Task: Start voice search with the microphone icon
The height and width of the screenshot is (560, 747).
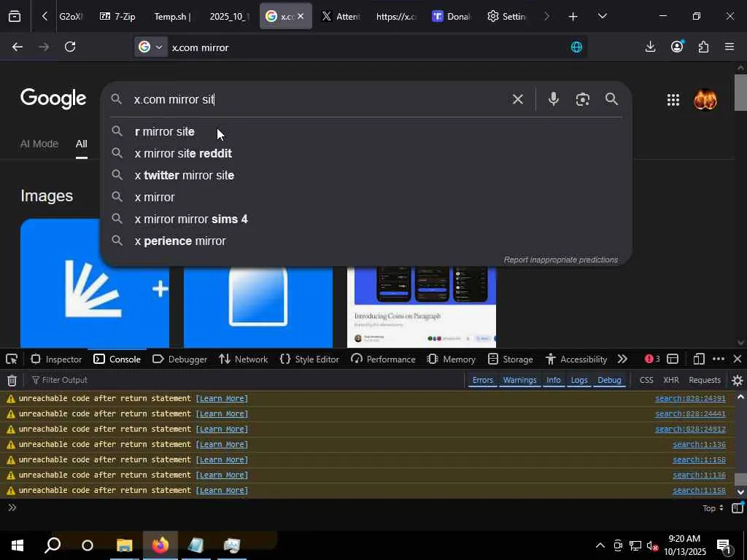Action: pos(553,99)
